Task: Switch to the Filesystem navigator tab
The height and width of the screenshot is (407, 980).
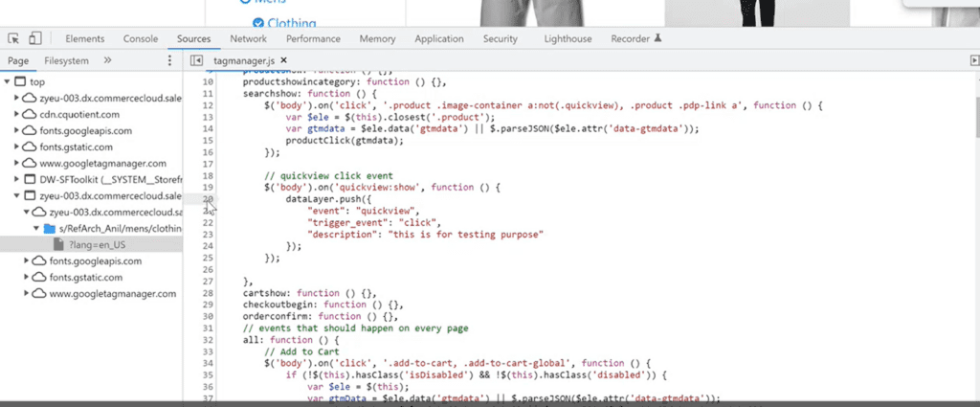Action: (x=67, y=61)
